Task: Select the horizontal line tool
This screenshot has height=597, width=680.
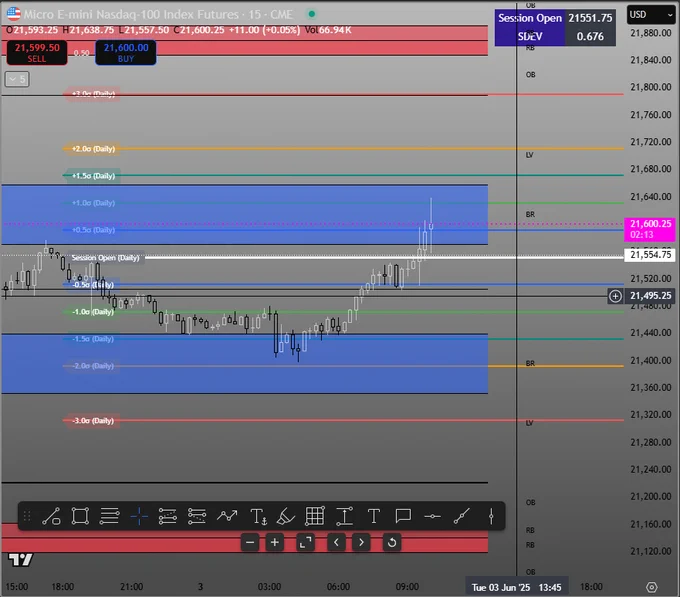Action: [x=432, y=516]
